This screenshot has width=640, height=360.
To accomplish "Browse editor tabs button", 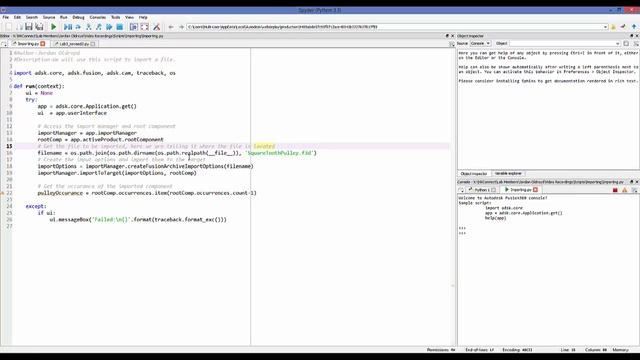I will pos(4,44).
